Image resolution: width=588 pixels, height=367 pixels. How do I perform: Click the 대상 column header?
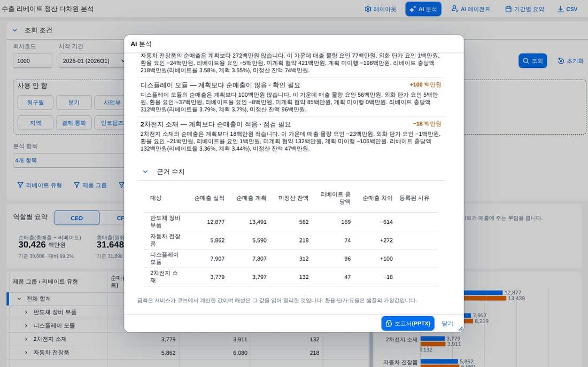tap(156, 198)
